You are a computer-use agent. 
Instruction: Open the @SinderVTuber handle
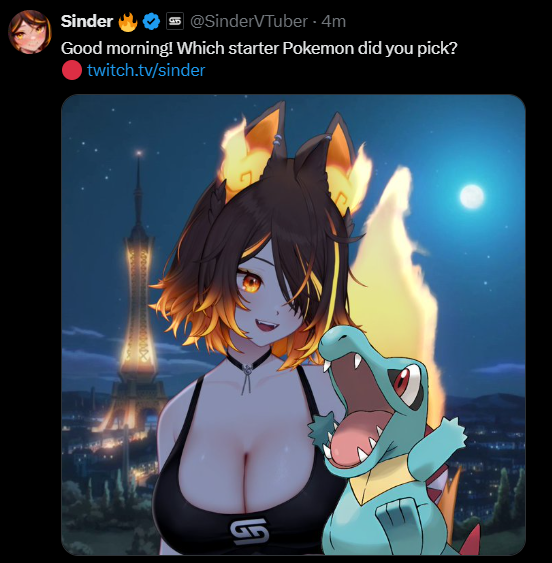249,22
